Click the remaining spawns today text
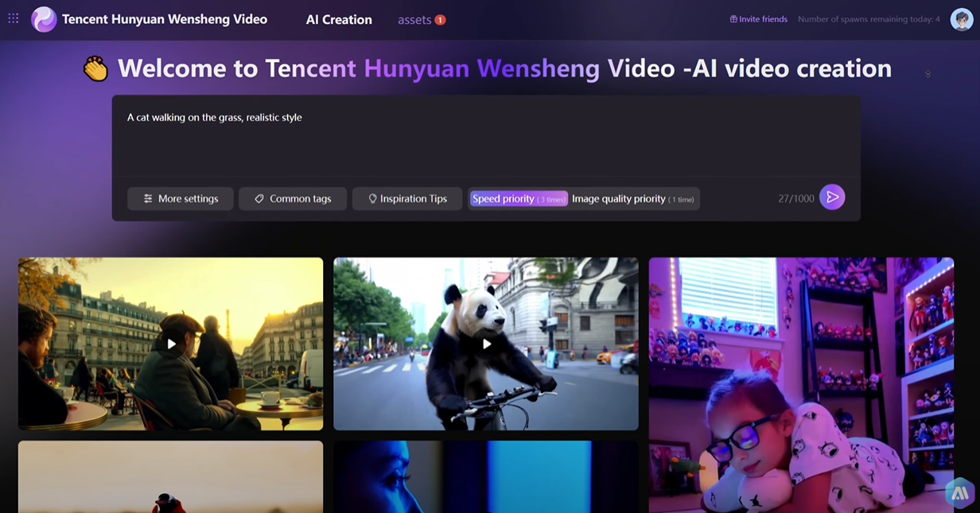This screenshot has width=980, height=513. click(x=869, y=19)
